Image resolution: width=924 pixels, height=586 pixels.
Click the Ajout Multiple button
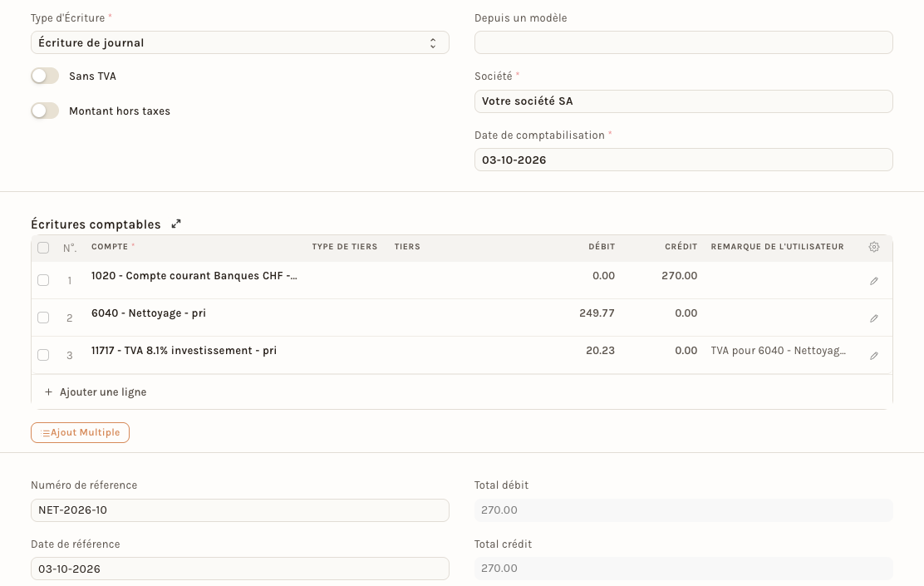[x=80, y=433]
